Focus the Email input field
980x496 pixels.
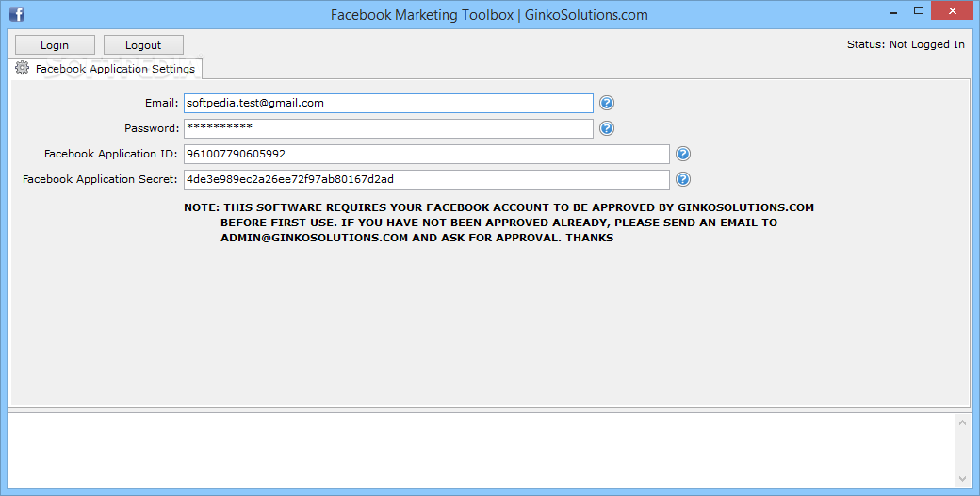tap(388, 103)
